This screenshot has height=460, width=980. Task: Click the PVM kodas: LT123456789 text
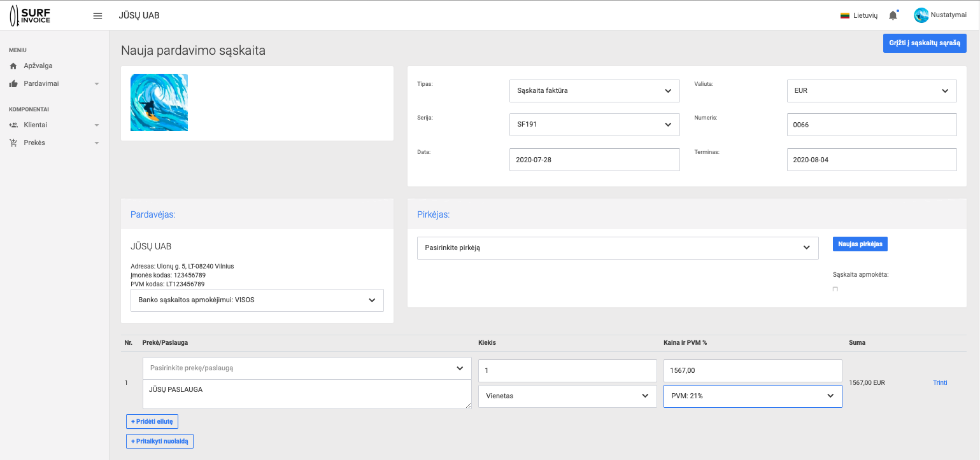point(167,284)
